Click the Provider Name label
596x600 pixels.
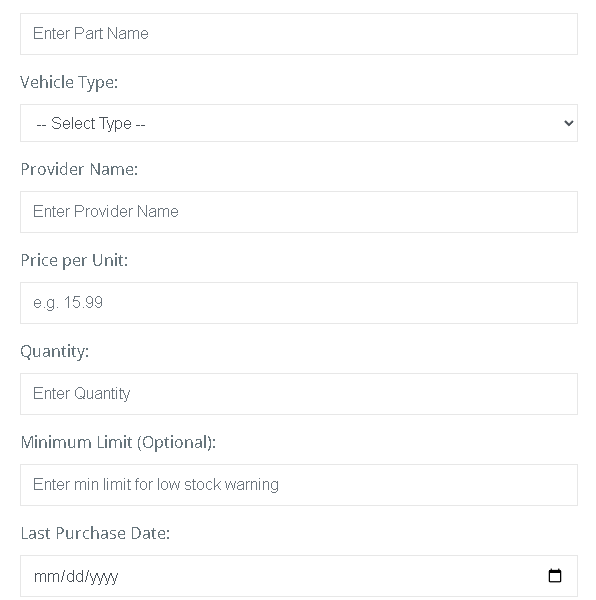tap(79, 169)
